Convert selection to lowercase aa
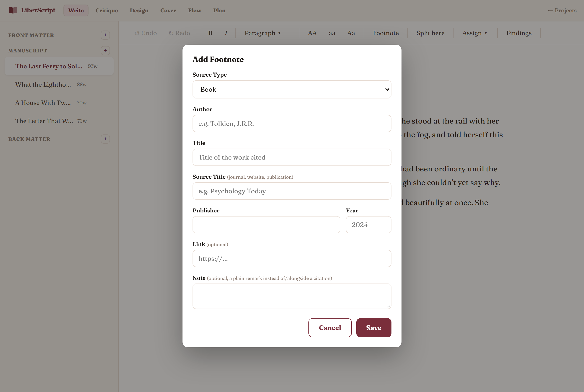The height and width of the screenshot is (392, 584). click(x=332, y=33)
